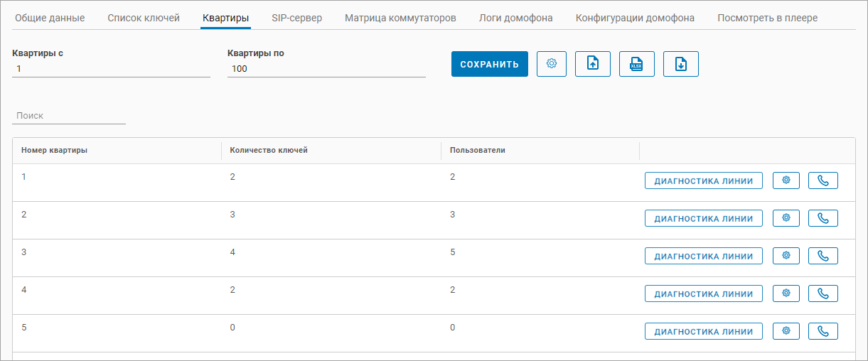Go to Логи домофона tab

(516, 18)
